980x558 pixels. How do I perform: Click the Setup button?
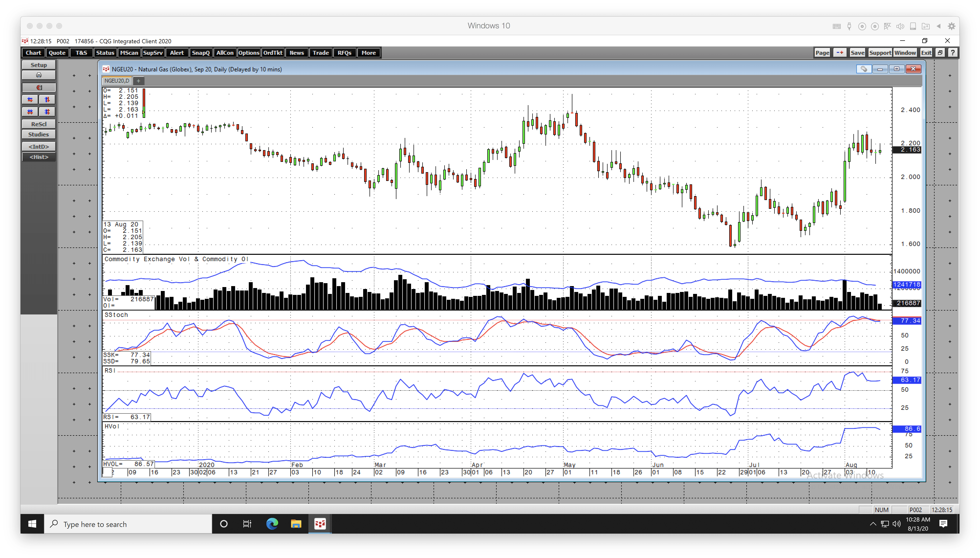pos(39,65)
